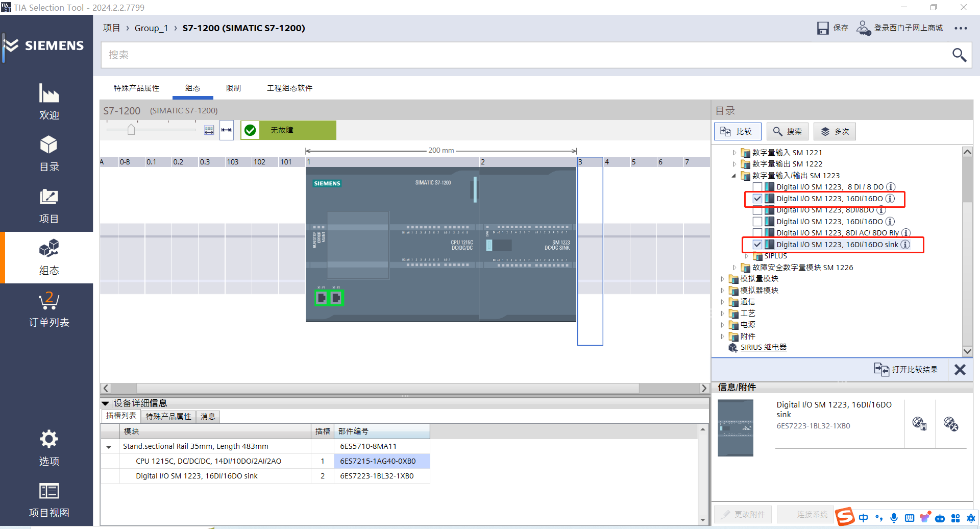980x529 pixels.
Task: Click the zoom slider handle
Action: pos(131,130)
